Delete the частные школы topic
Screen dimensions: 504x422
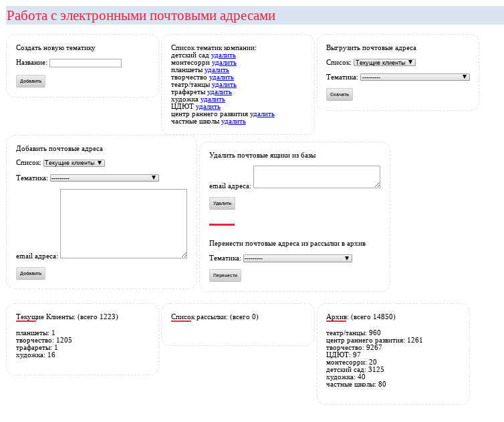click(233, 122)
